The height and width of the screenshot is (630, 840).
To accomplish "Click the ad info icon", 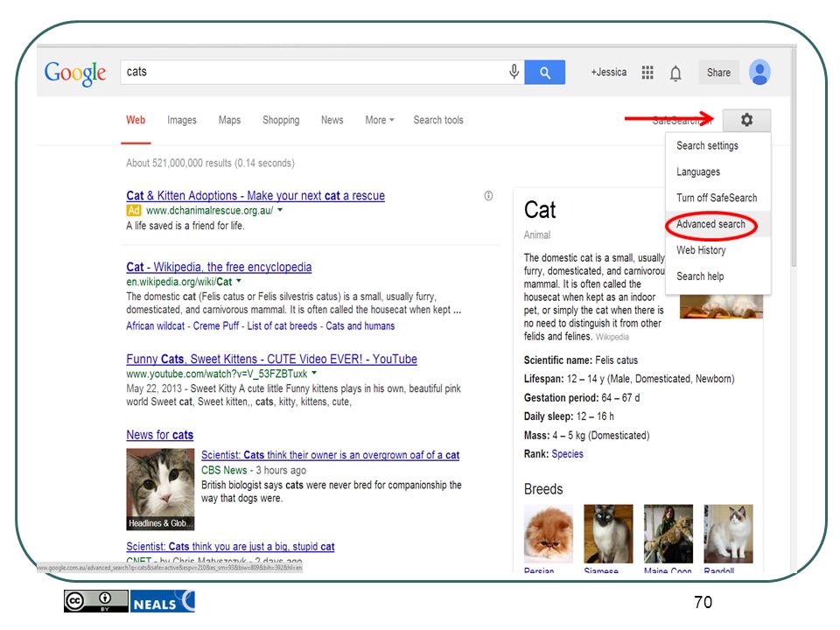I will click(488, 195).
